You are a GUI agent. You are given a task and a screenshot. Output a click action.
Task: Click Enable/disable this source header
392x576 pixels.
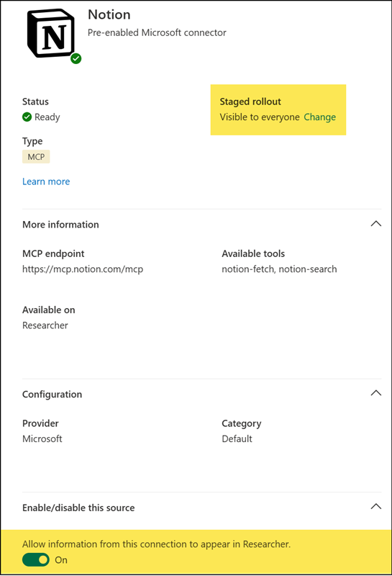pos(78,508)
